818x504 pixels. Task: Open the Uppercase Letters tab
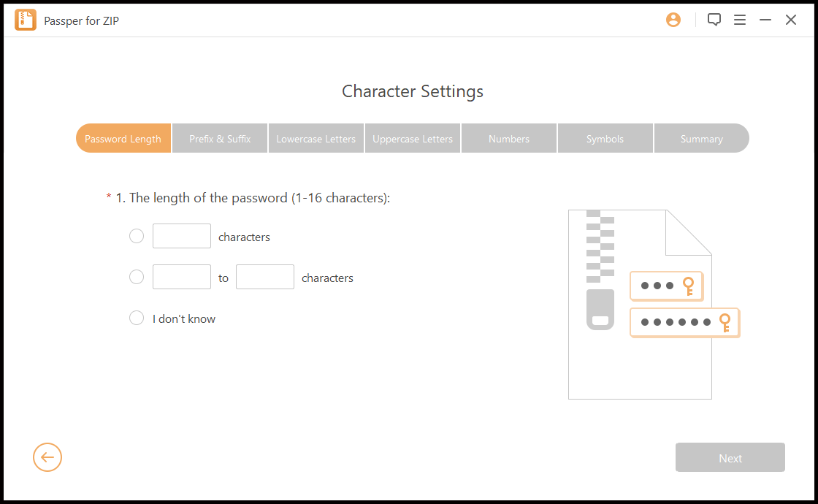(x=412, y=138)
